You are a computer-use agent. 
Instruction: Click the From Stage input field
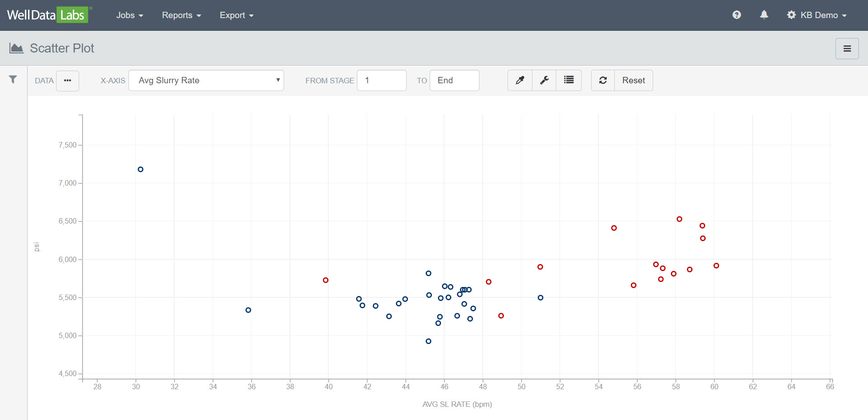point(381,81)
